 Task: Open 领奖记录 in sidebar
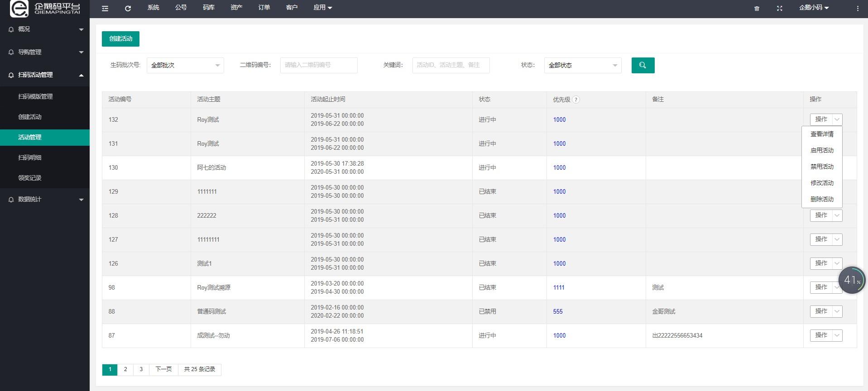[45, 178]
